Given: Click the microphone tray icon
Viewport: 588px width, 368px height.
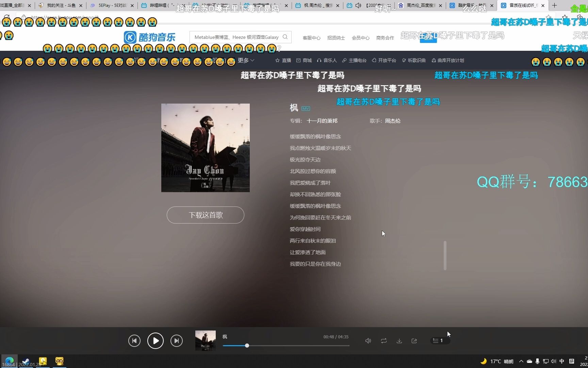Looking at the screenshot, I should click(537, 361).
